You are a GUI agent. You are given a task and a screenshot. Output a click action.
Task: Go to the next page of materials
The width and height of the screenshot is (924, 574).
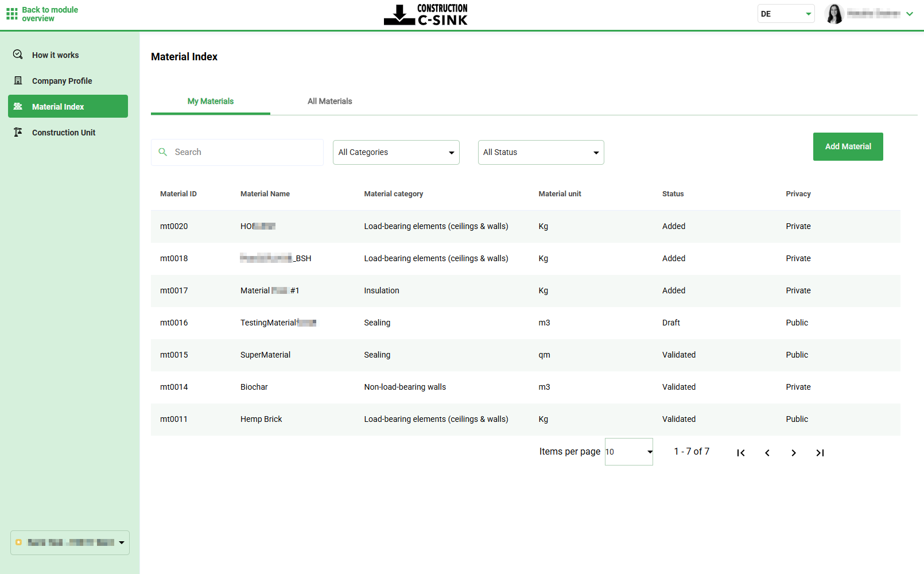pyautogui.click(x=794, y=452)
